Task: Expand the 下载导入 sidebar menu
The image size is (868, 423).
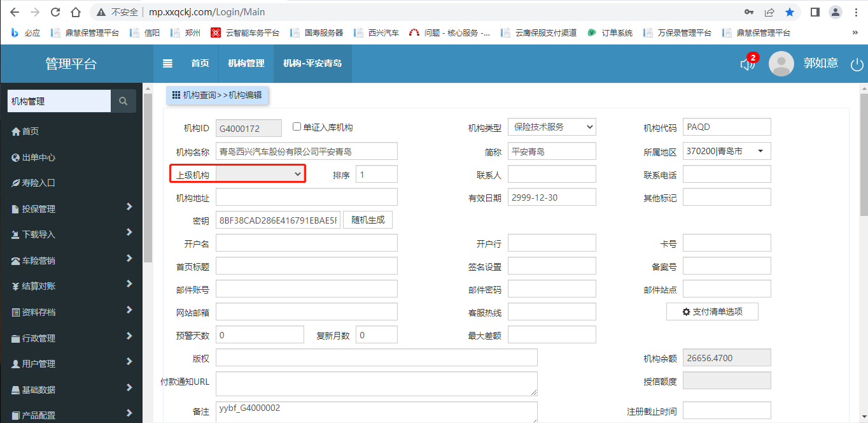Action: (x=71, y=234)
